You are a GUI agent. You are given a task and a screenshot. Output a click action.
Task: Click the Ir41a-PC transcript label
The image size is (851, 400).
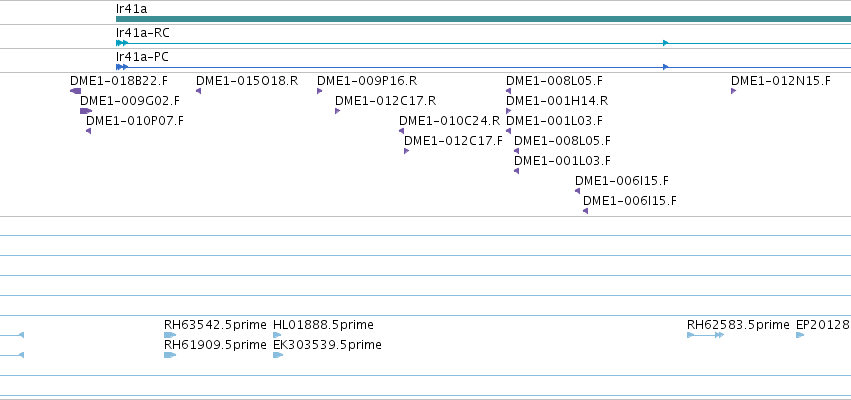pos(143,57)
